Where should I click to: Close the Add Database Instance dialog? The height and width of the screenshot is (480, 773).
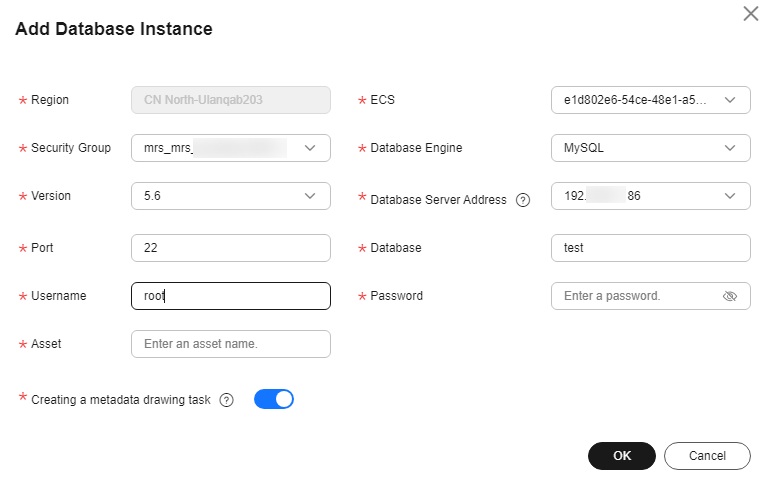750,14
